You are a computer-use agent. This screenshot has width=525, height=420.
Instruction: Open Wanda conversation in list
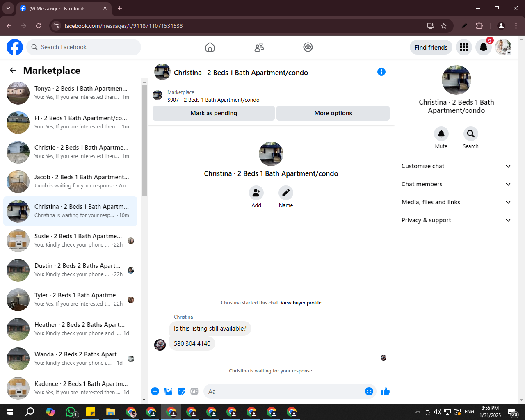[x=70, y=359]
